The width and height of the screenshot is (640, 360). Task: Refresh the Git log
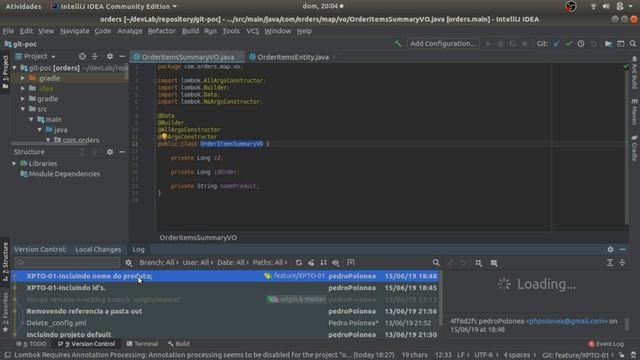pos(299,263)
